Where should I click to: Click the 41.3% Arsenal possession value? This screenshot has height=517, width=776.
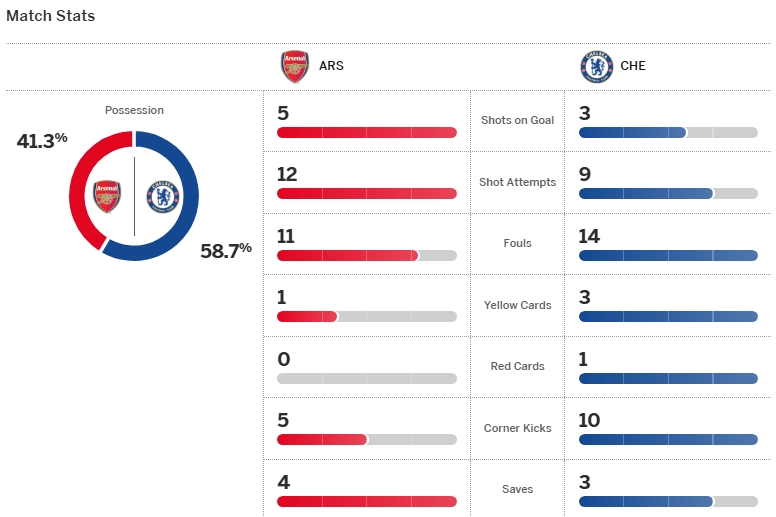42,141
